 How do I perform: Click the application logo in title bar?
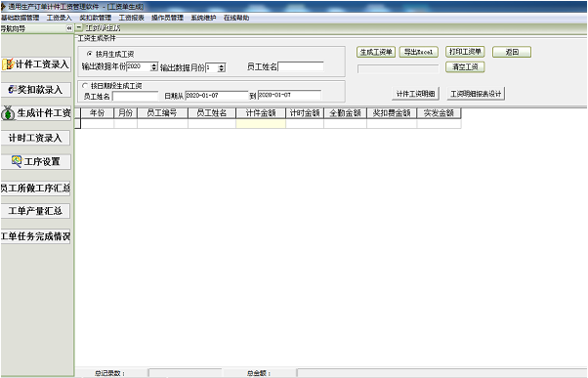pos(3,7)
